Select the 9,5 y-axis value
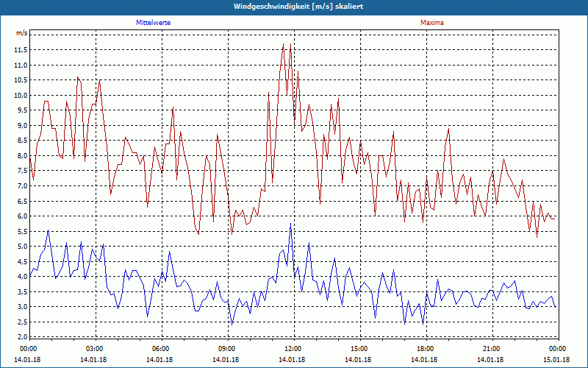This screenshot has width=588, height=368. (x=23, y=110)
